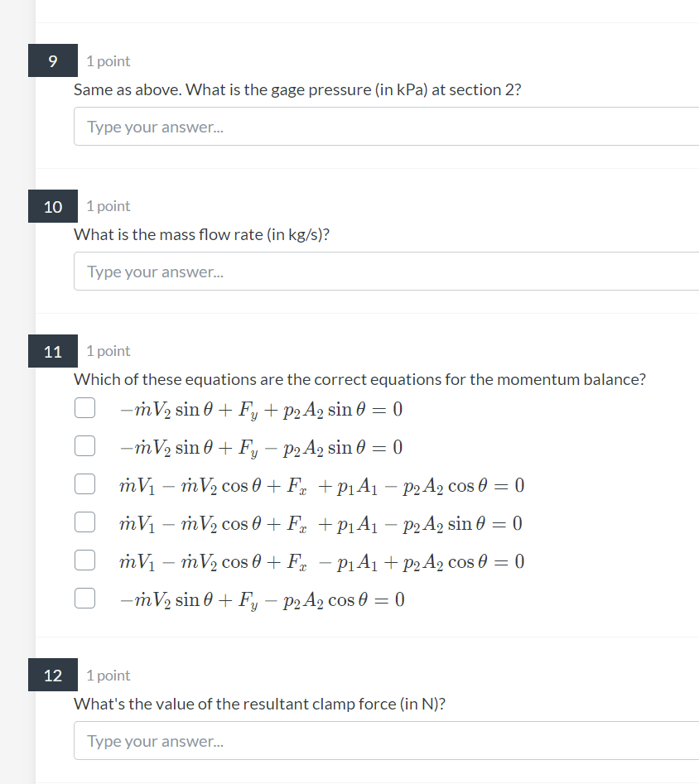Focus the gage pressure answer field
The height and width of the screenshot is (784, 699).
tap(386, 127)
